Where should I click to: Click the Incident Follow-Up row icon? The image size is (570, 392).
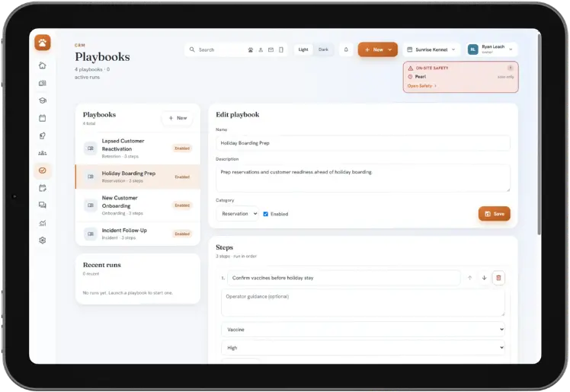(91, 234)
